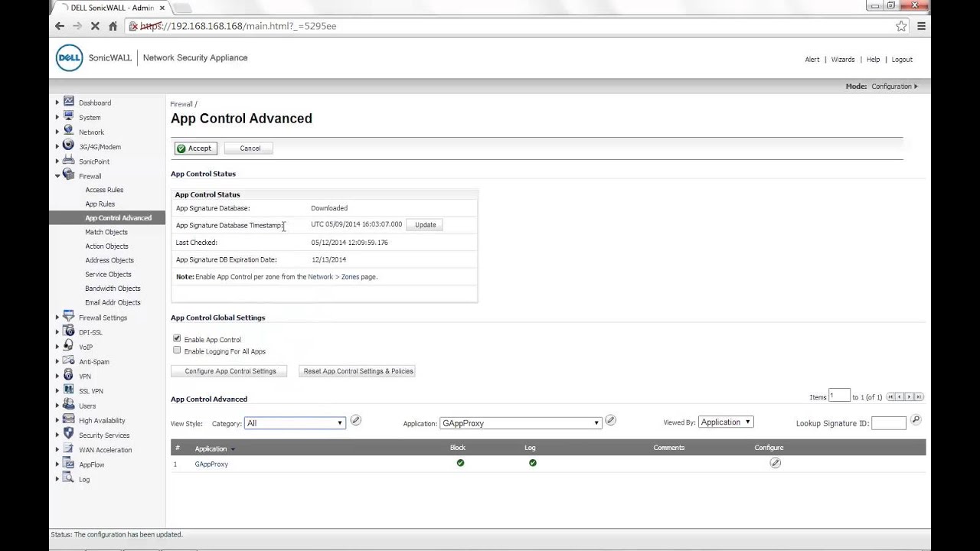Click the Network globe icon in sidebar
The height and width of the screenshot is (551, 980).
coord(69,131)
